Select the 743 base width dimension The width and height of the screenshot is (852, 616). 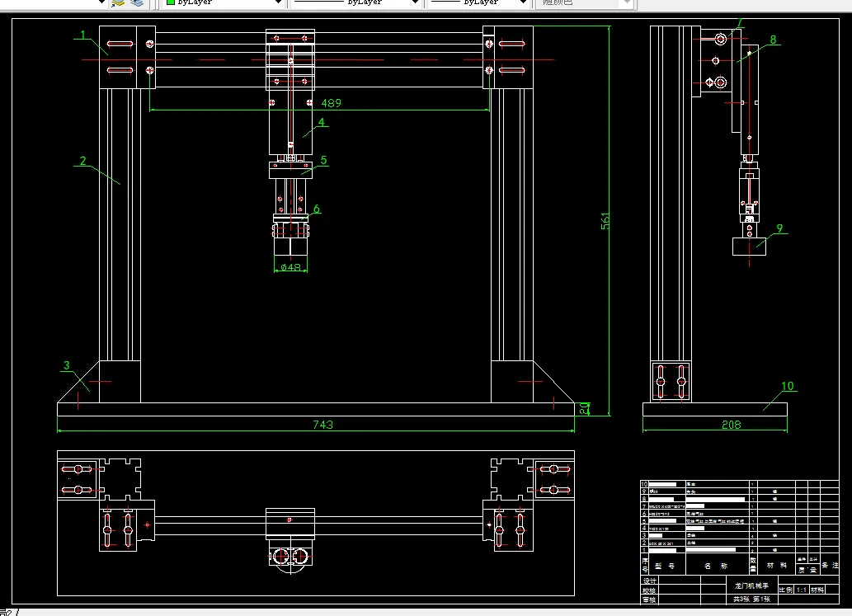322,424
